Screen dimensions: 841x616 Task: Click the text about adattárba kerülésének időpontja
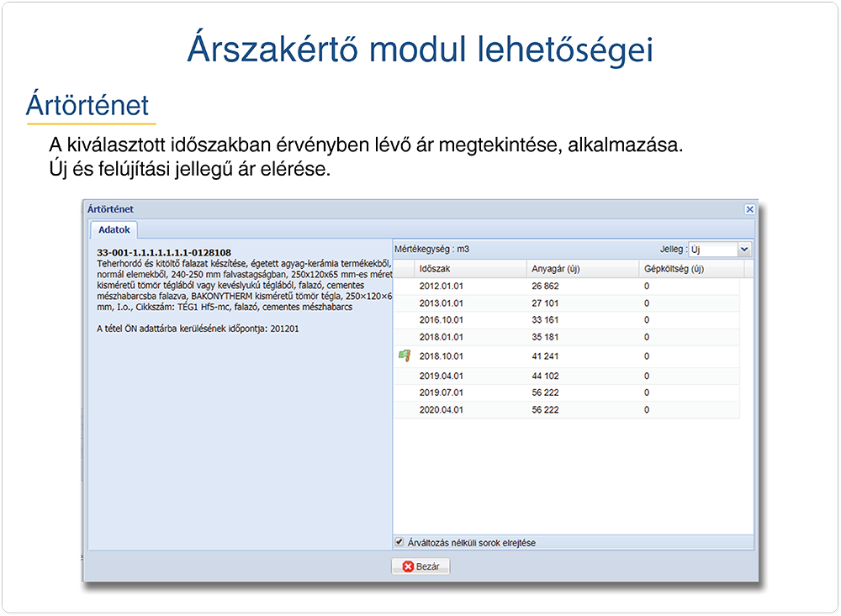(198, 329)
